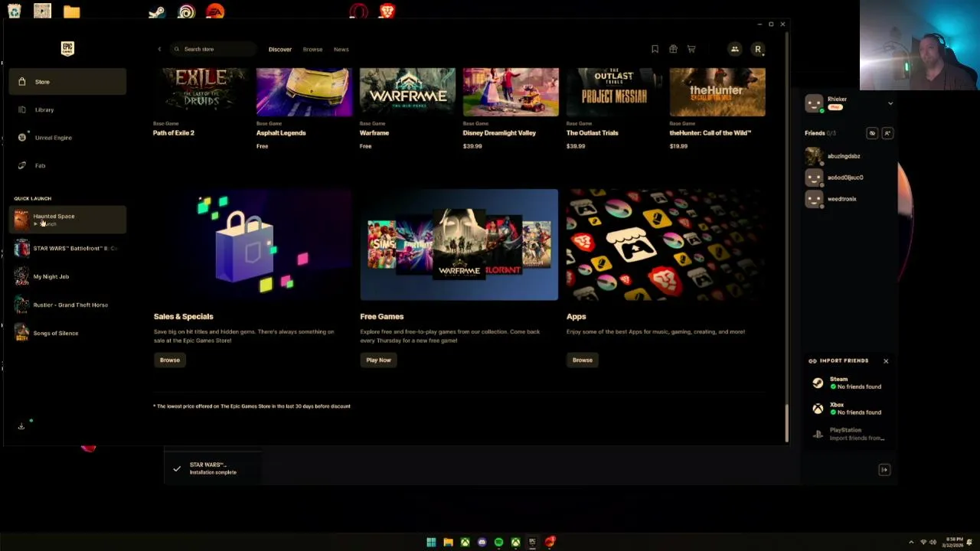980x551 pixels.
Task: Open File Explorer in the taskbar
Action: click(x=448, y=543)
